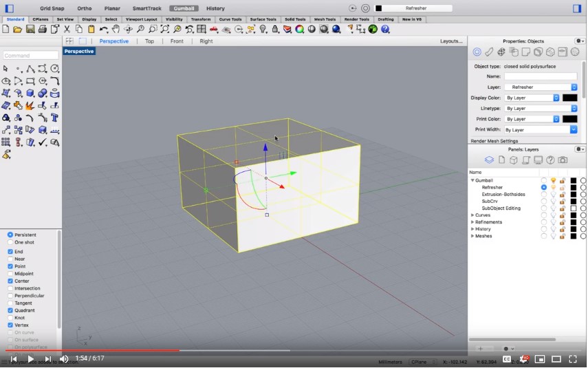588x368 pixels.
Task: Open the camera icon in Panels: Layers
Action: pos(563,160)
